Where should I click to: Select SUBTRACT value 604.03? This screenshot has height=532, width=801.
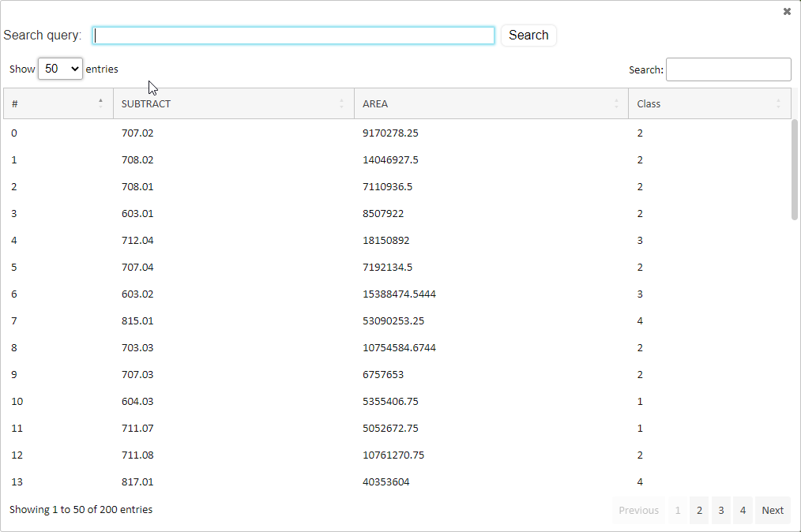pos(137,401)
